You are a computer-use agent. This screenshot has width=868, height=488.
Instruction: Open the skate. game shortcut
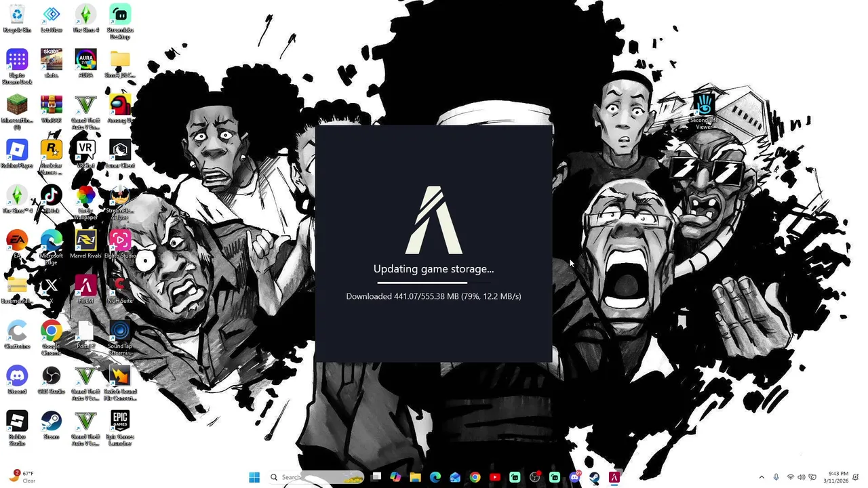coord(52,64)
